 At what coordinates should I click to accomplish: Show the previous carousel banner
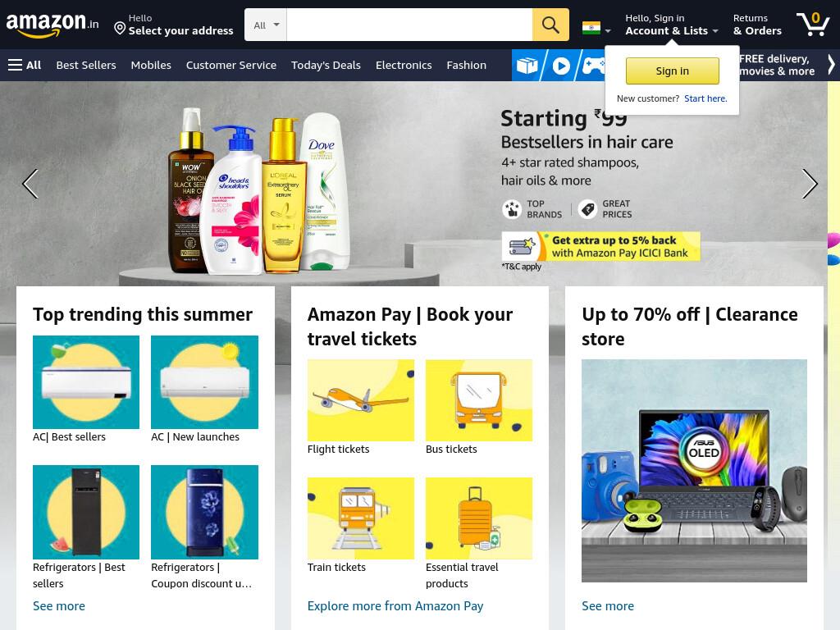tap(30, 184)
